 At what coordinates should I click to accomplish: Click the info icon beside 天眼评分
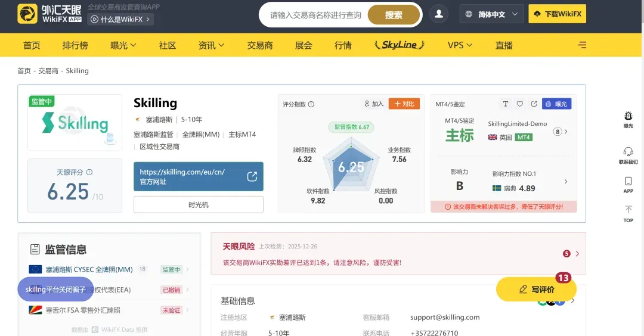89,172
